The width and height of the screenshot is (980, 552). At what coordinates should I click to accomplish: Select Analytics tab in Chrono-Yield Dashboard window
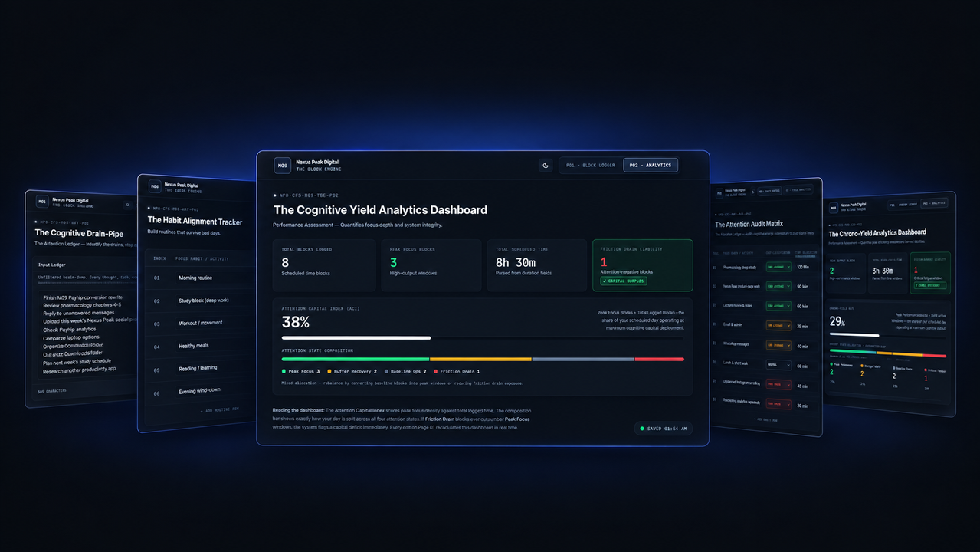935,203
